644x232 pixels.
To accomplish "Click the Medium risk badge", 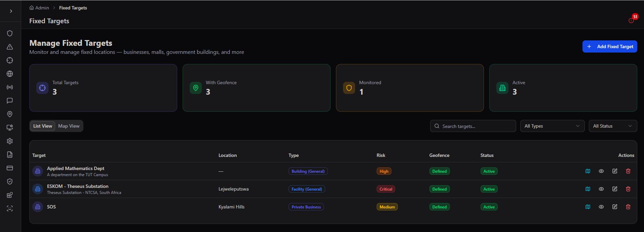I will [387, 207].
